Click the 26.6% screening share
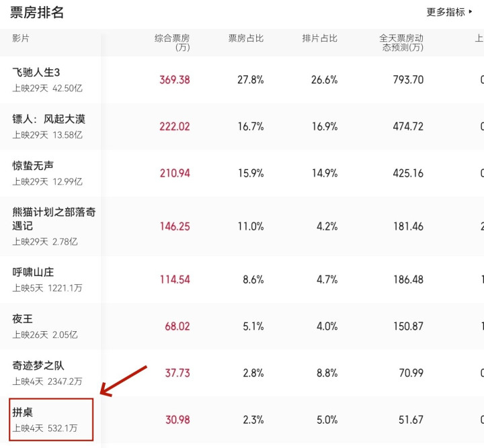The image size is (484, 448). (325, 80)
